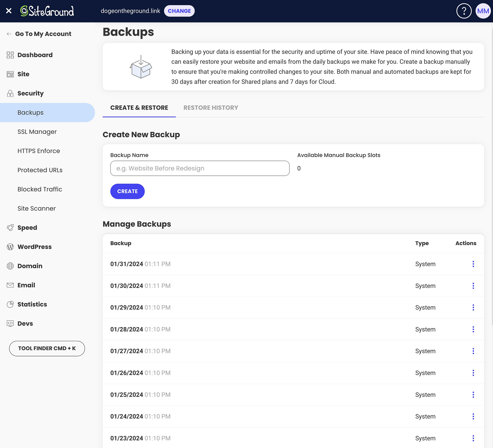This screenshot has width=493, height=448.
Task: Click CHANGE button for domain
Action: coord(179,11)
